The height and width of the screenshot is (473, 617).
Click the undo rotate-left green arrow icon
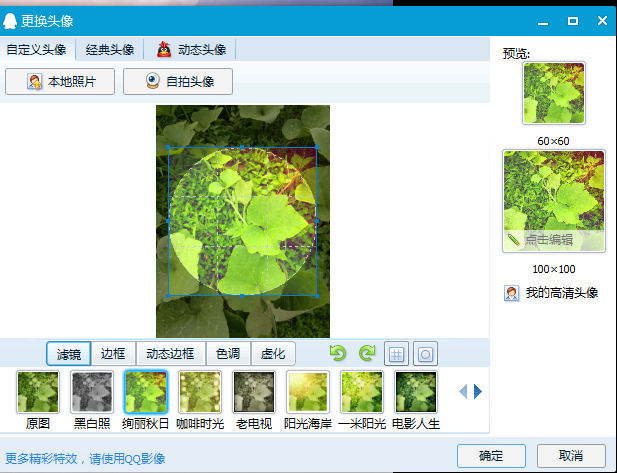coord(338,353)
